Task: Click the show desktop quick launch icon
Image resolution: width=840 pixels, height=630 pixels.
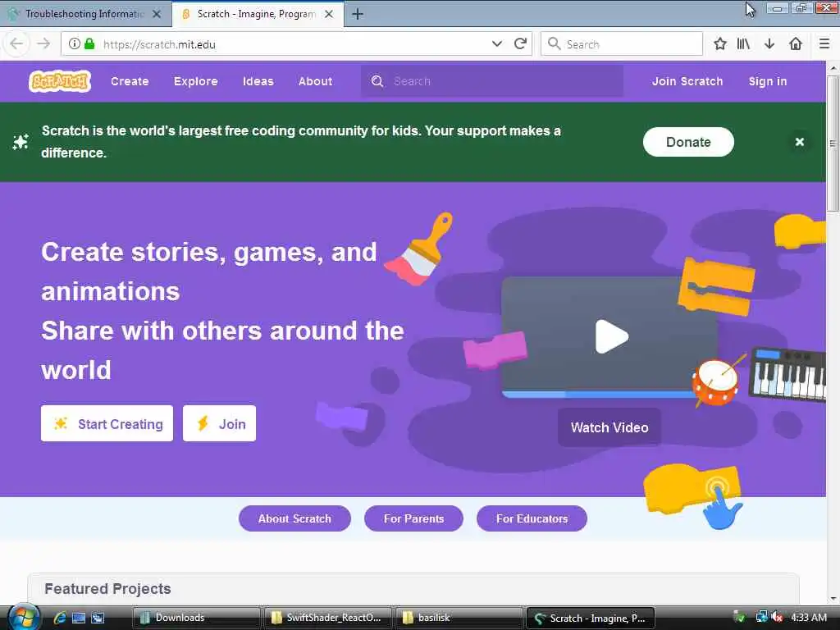Action: tap(79, 618)
